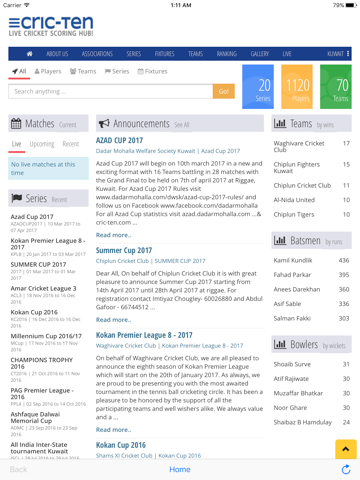
Task: Click Read more under Summer Cup announcement
Action: [x=113, y=320]
